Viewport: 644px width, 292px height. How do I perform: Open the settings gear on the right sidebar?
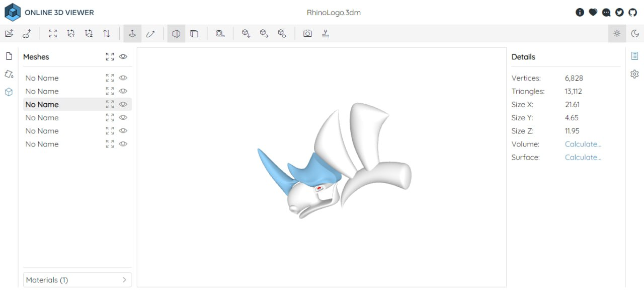click(x=634, y=74)
